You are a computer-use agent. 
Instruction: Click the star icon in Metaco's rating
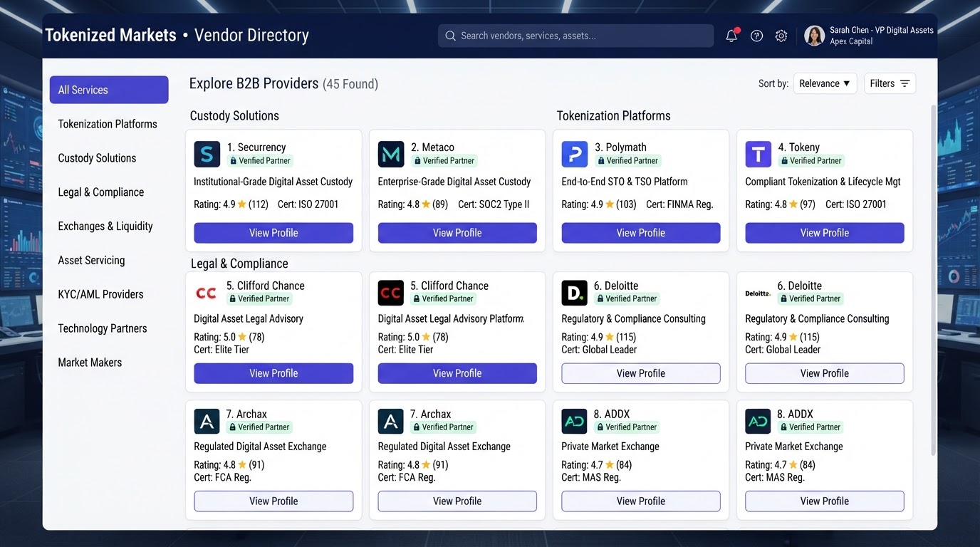click(x=426, y=204)
